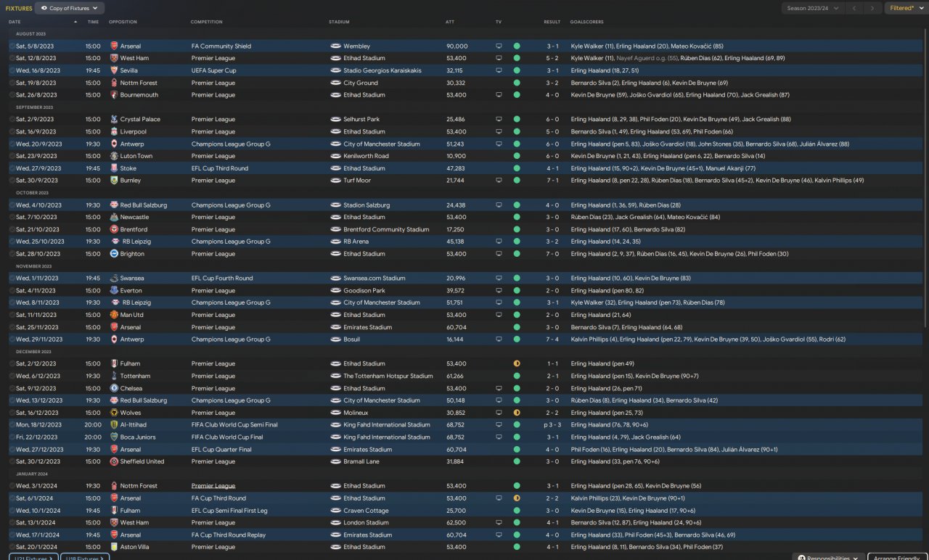Viewport: 929px width, 560px height.
Task: Open the Sevilla club badge
Action: [114, 70]
